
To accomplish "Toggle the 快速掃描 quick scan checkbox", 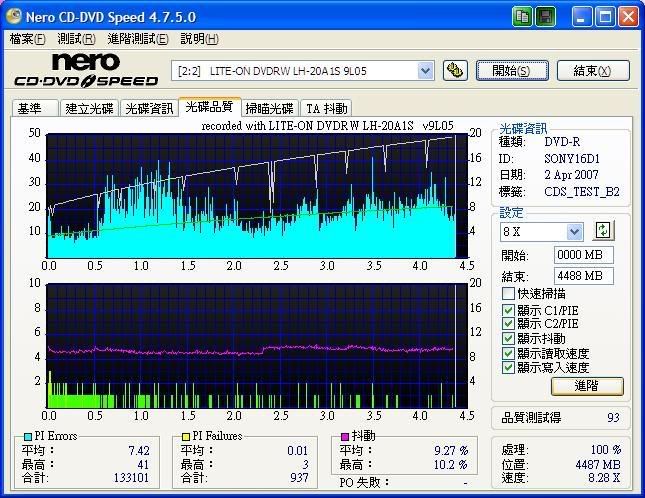I will tap(508, 294).
